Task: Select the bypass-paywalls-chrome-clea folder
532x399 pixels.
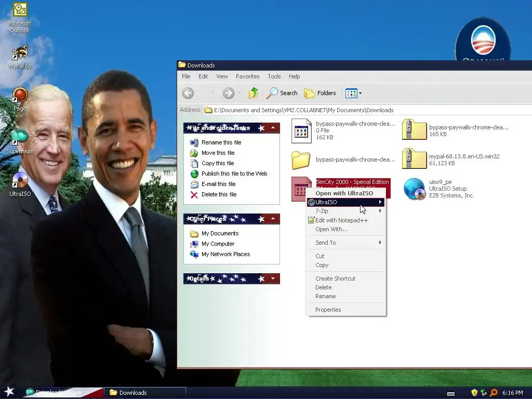Action: 343,159
